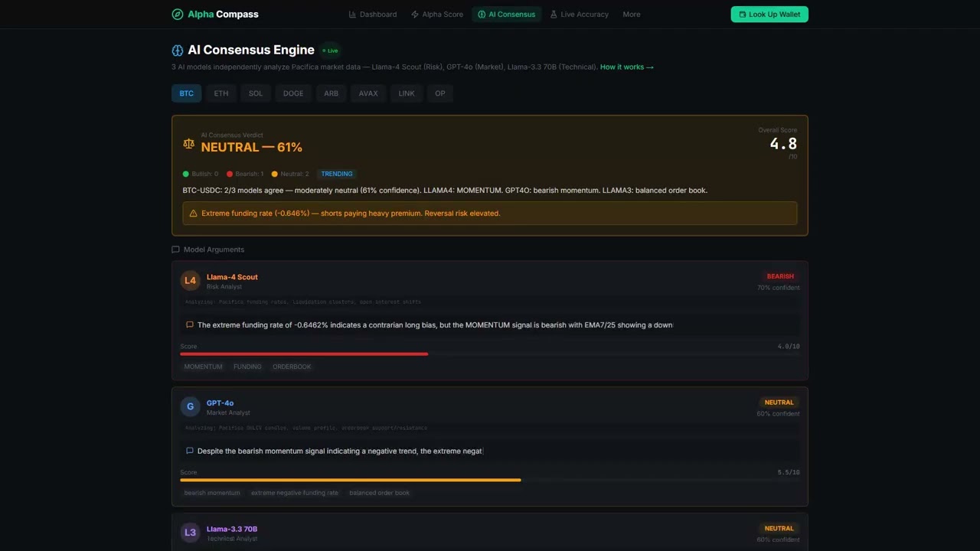Click the green Bullish: 0 indicator
The width and height of the screenshot is (980, 551).
click(x=201, y=174)
